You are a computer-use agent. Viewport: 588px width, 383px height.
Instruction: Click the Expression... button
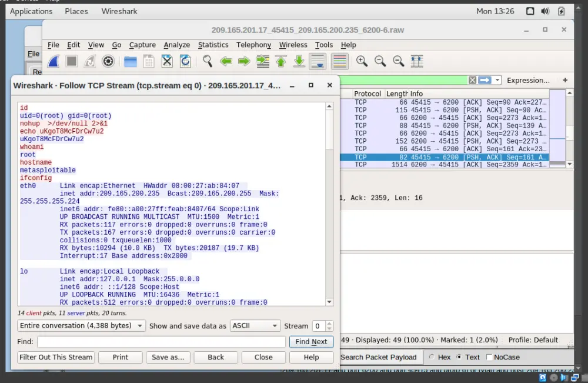click(528, 80)
